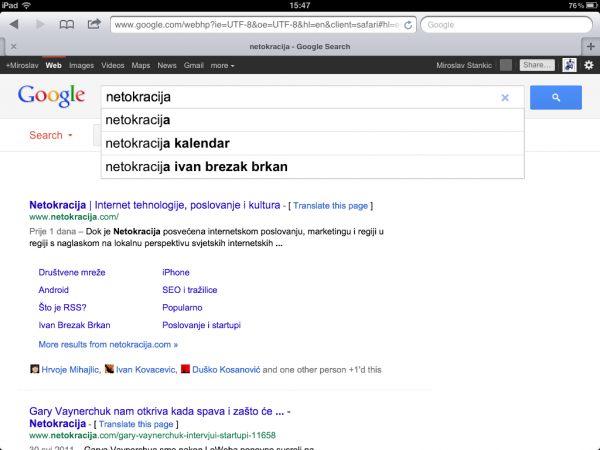Click the blue magnifier search button
The height and width of the screenshot is (450, 600).
click(x=556, y=98)
